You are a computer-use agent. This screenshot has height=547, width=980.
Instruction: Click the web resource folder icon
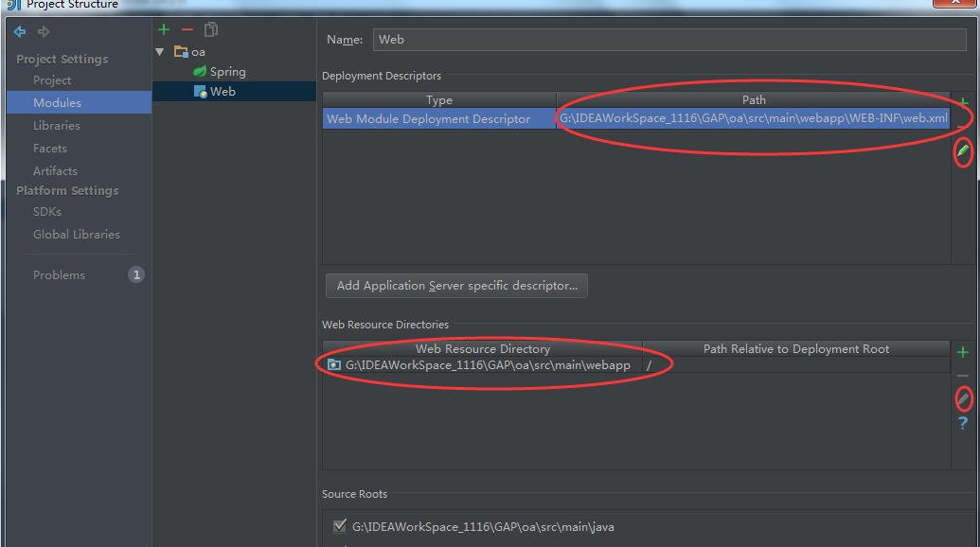coord(334,365)
